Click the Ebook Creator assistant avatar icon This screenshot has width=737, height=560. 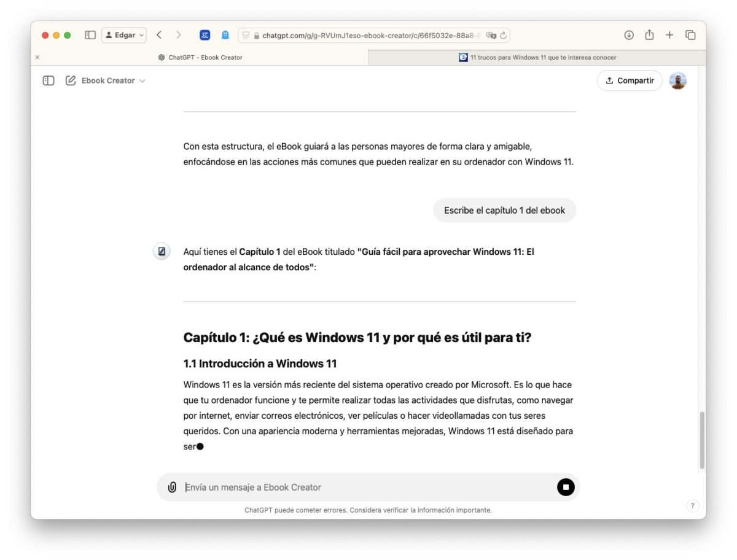[x=162, y=251]
